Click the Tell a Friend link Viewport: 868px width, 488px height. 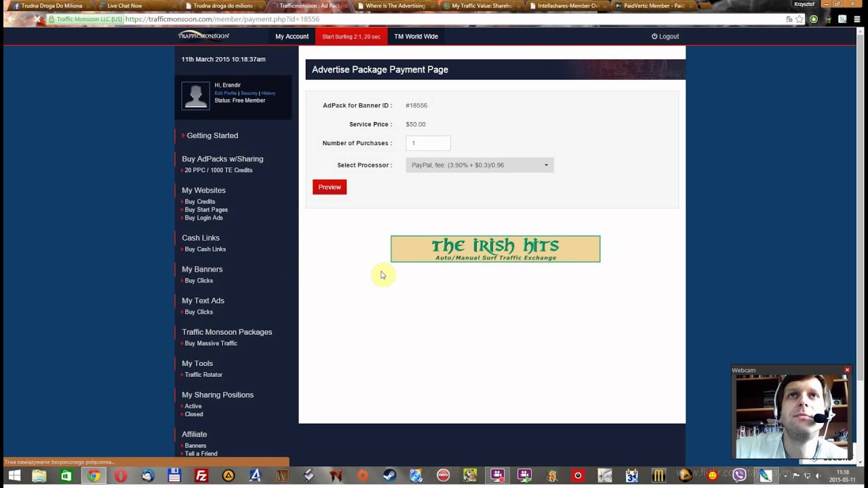click(x=201, y=453)
